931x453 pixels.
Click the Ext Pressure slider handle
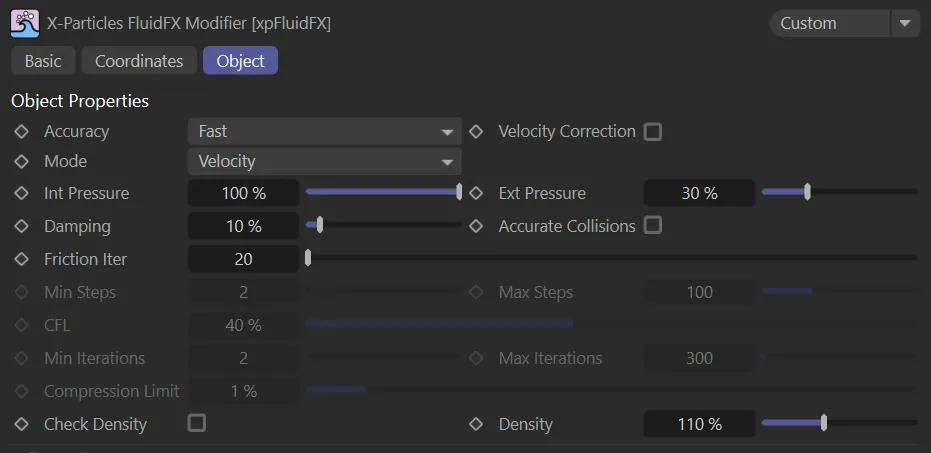(x=807, y=193)
